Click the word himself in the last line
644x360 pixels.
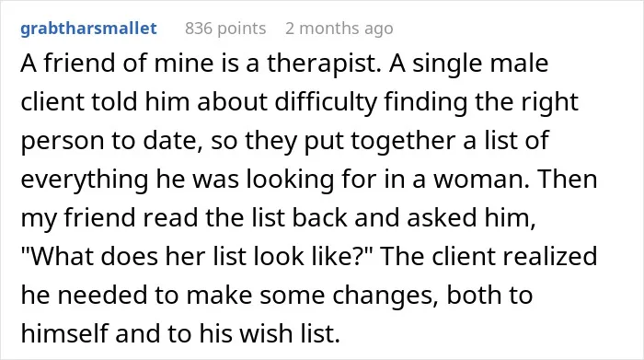pos(64,333)
